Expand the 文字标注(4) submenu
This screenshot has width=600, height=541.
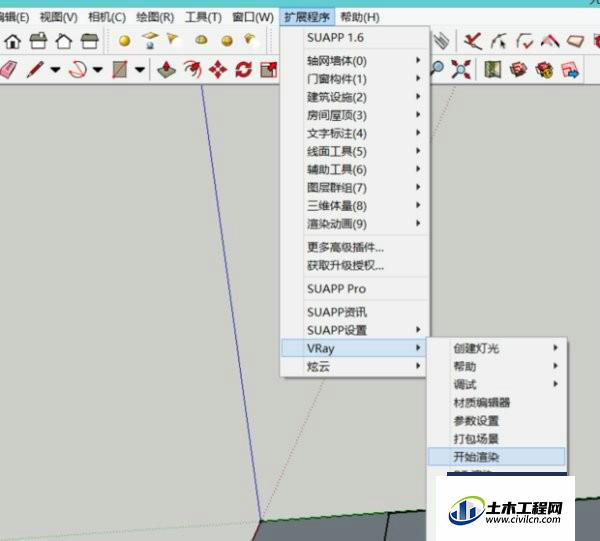[354, 133]
